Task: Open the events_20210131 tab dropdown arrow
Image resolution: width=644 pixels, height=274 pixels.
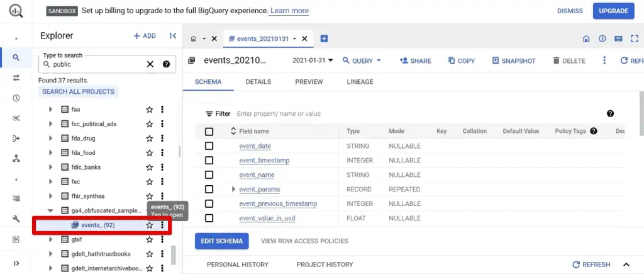Action: [294, 38]
